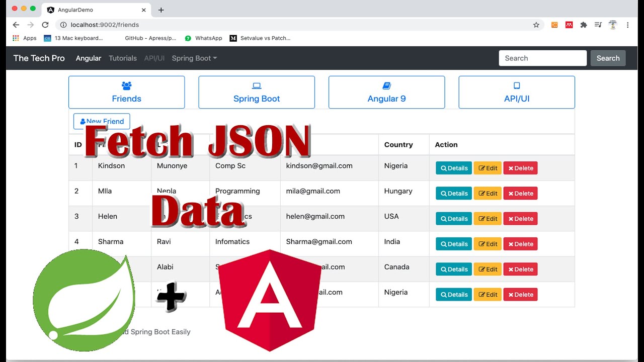Open the Friends card button
644x362 pixels.
point(126,92)
